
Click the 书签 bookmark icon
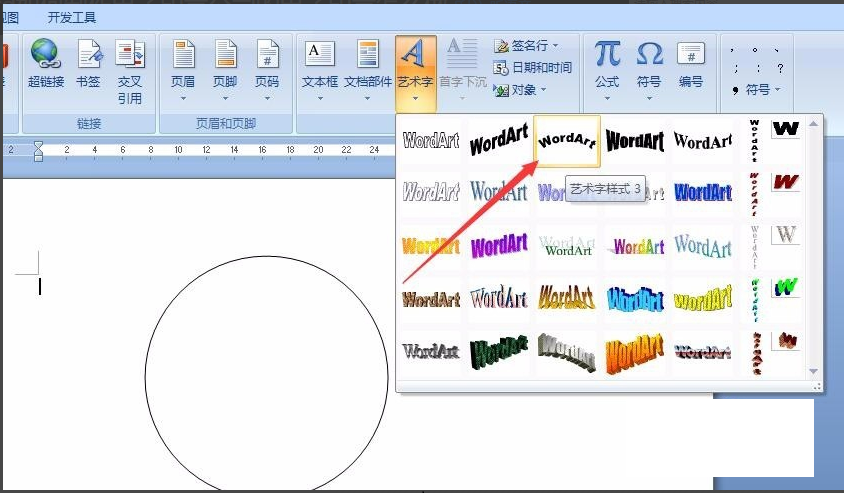pyautogui.click(x=88, y=54)
